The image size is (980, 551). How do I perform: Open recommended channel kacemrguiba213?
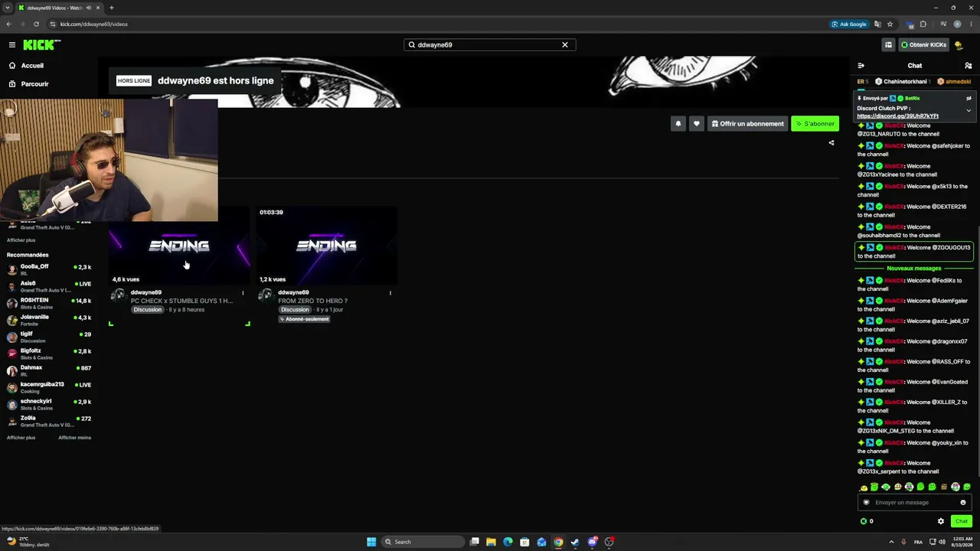click(49, 386)
